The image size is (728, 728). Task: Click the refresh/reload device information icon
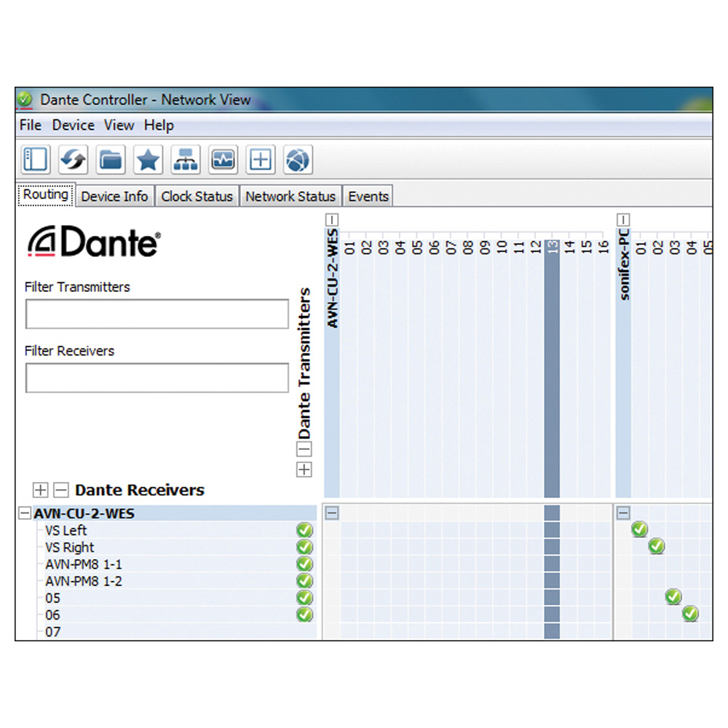pyautogui.click(x=74, y=159)
